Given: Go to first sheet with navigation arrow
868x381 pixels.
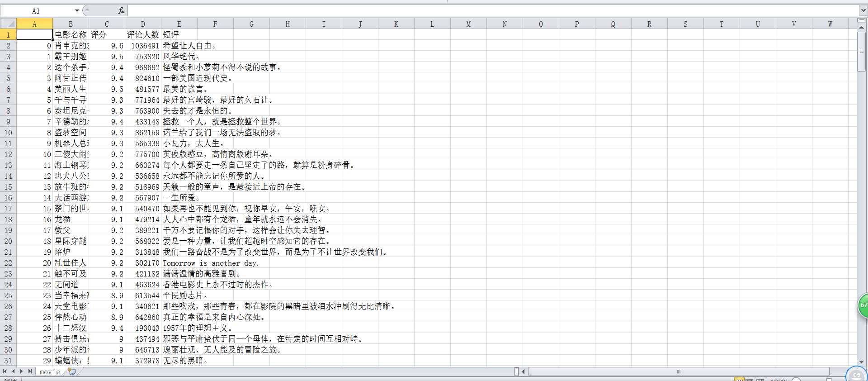Looking at the screenshot, I should (x=5, y=371).
